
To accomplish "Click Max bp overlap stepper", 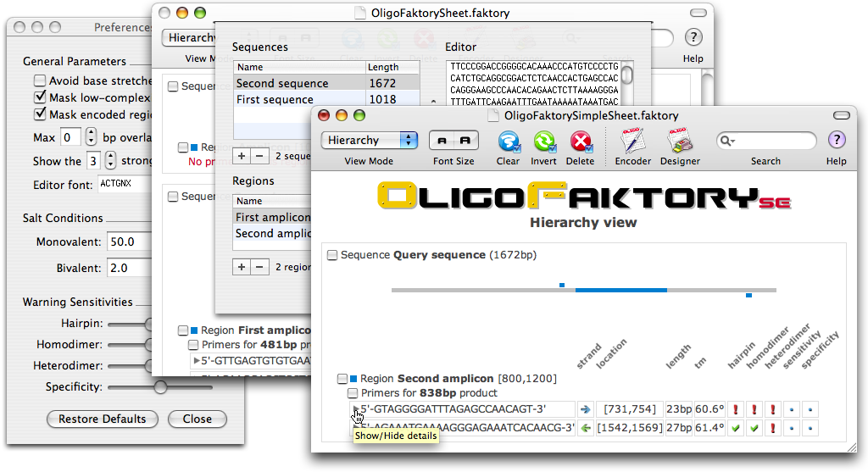I will click(x=91, y=137).
